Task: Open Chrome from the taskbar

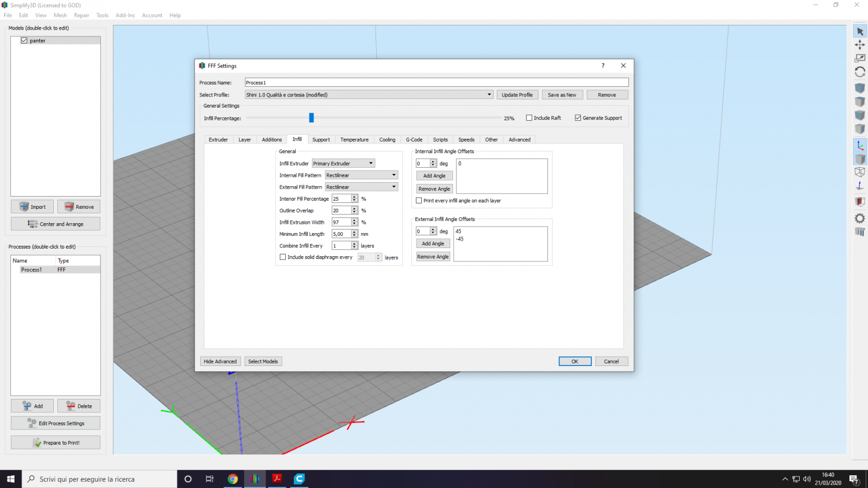Action: click(233, 479)
